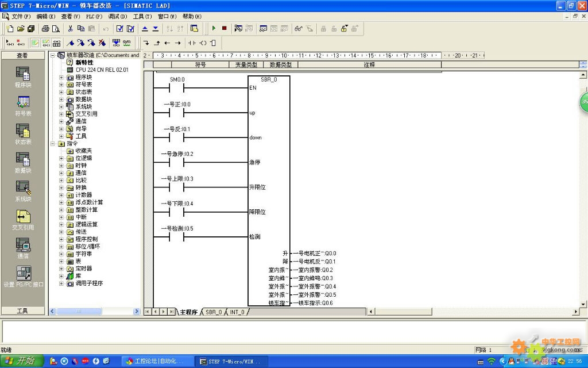Open 设置 PG/PC 接口 in the navigation bar

pos(23,277)
